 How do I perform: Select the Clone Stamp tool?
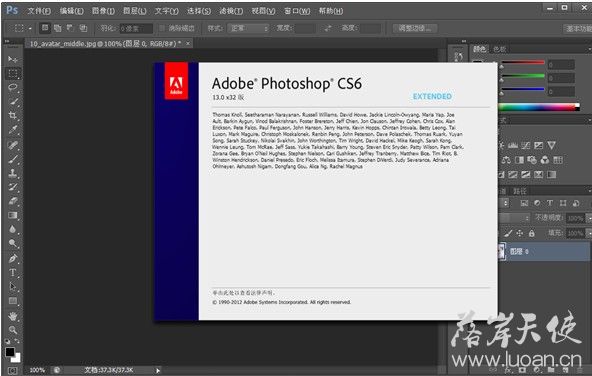[x=12, y=173]
